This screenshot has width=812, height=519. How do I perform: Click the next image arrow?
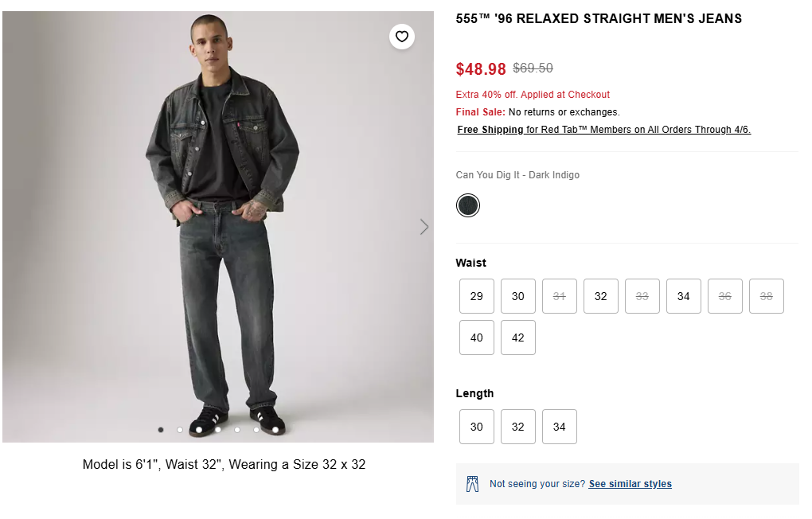pyautogui.click(x=424, y=227)
